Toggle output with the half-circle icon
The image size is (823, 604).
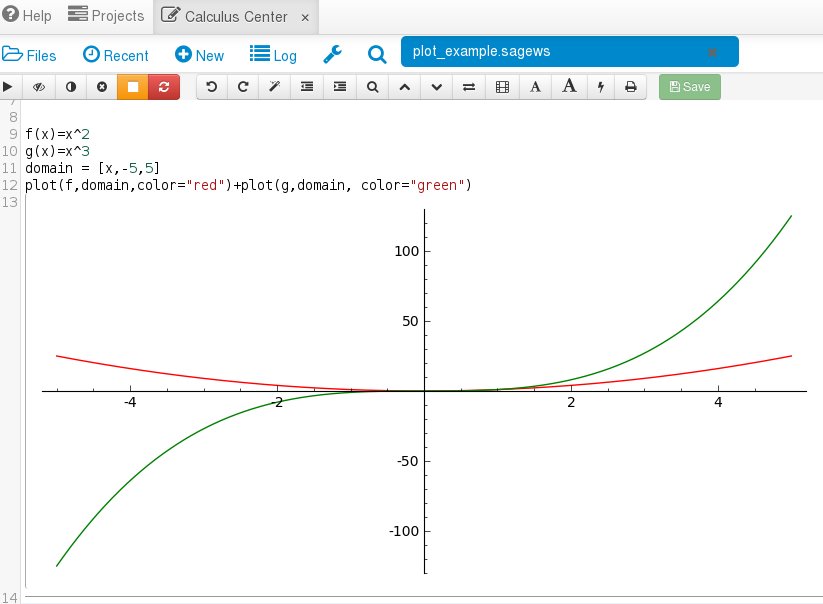[x=70, y=87]
